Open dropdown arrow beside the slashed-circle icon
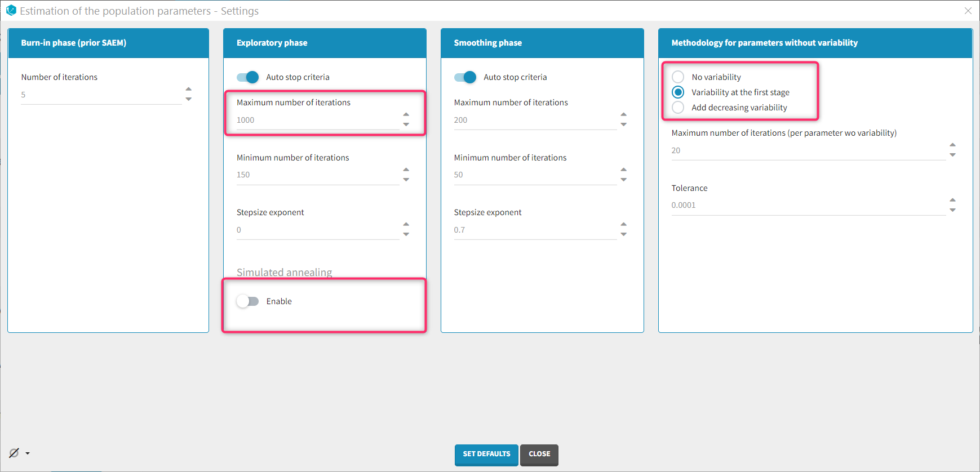 tap(28, 453)
